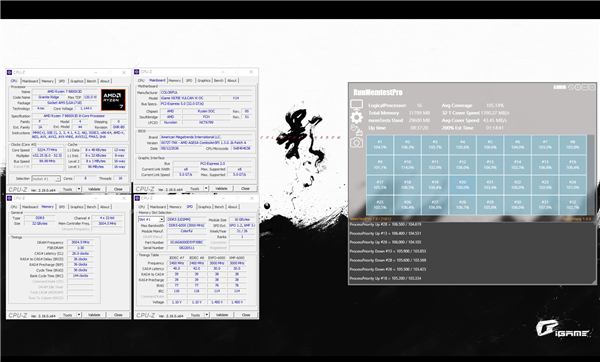Click the Close button in the Mainboard window
The width and height of the screenshot is (600, 362).
click(x=245, y=189)
